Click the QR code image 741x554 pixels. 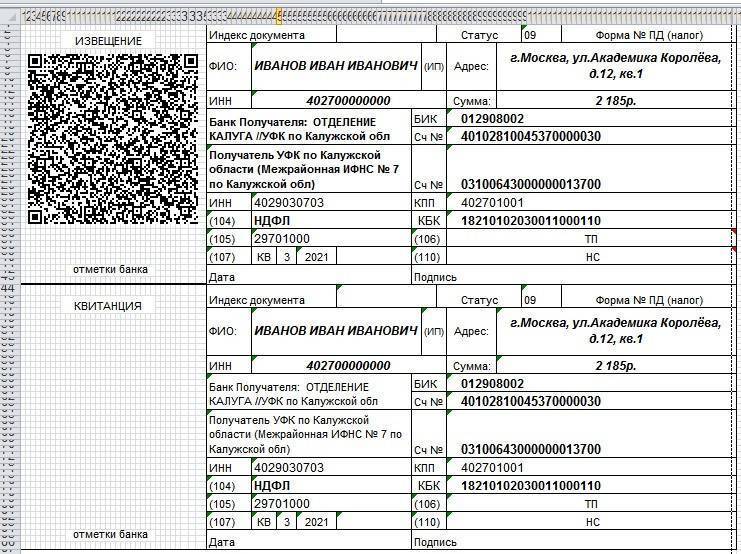(113, 139)
